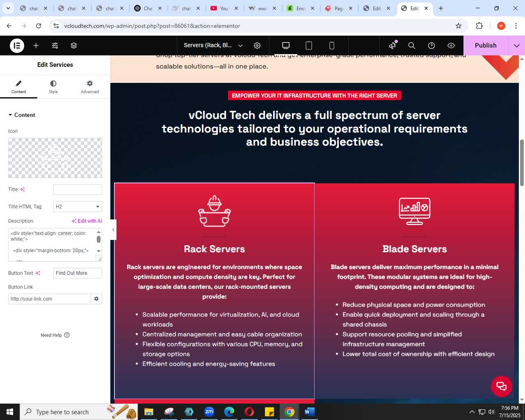Viewport: 525px width, 420px height.
Task: Click the Publish button
Action: coord(486,46)
